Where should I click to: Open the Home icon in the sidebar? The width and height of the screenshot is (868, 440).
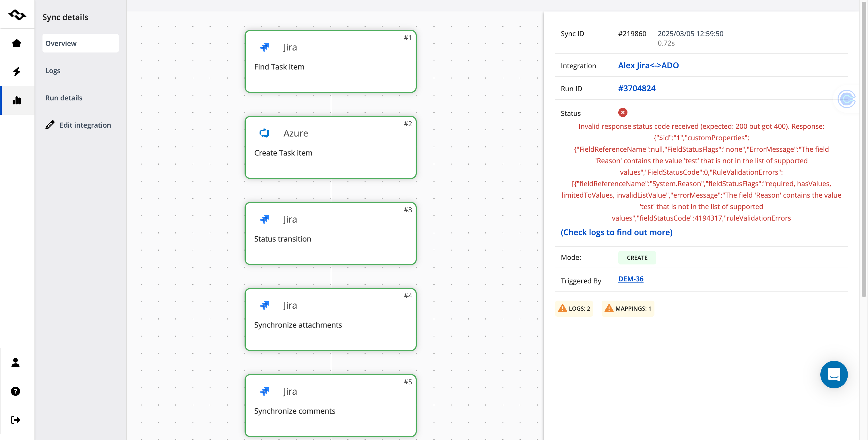tap(17, 43)
